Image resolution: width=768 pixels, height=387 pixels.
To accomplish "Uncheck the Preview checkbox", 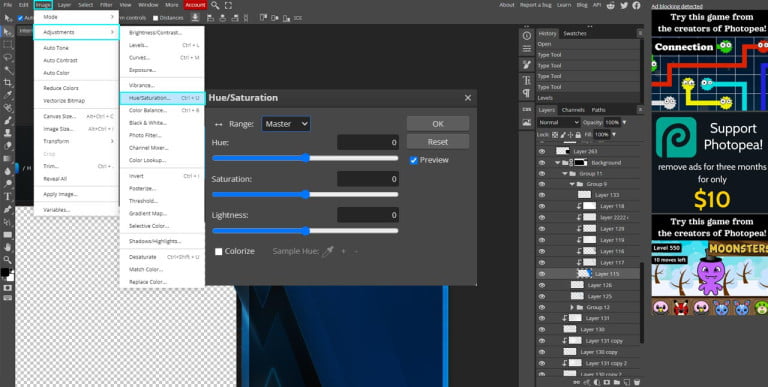I will click(x=413, y=160).
